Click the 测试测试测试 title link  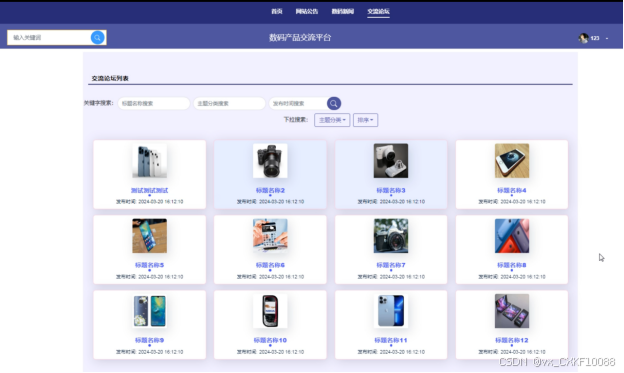coord(150,190)
